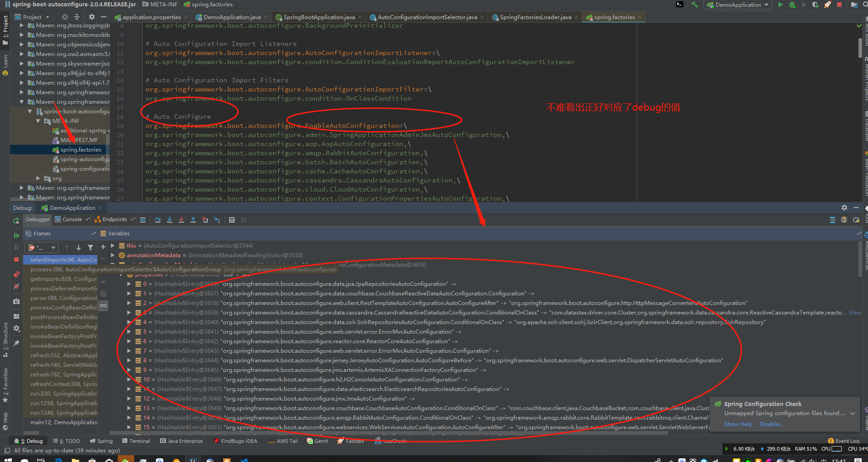
Task: Click the Debug bug icon in top toolbar
Action: pos(792,5)
